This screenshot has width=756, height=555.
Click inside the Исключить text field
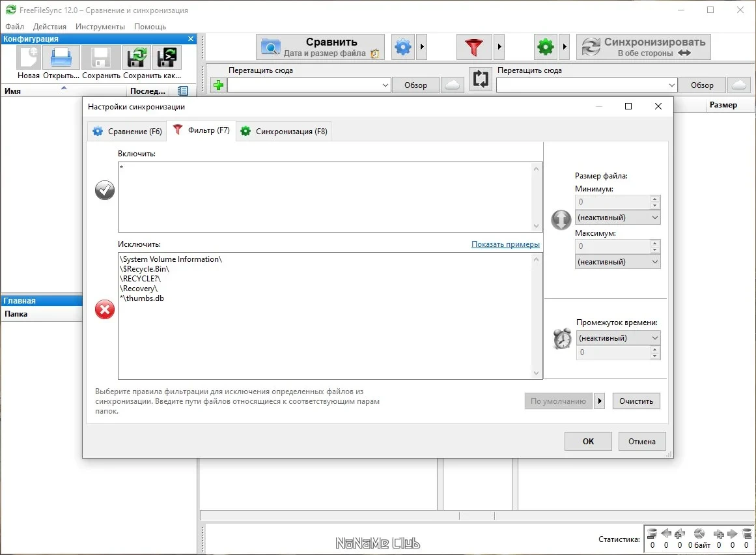point(325,316)
